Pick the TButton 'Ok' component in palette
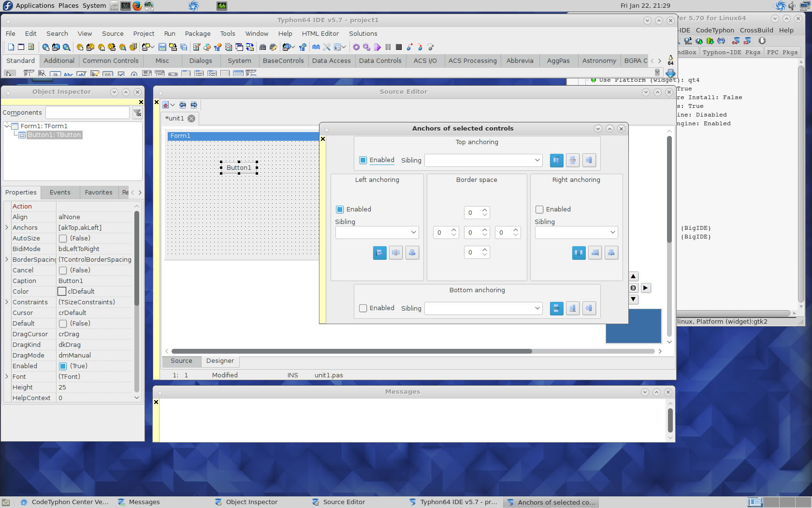The height and width of the screenshot is (508, 812). click(x=55, y=74)
